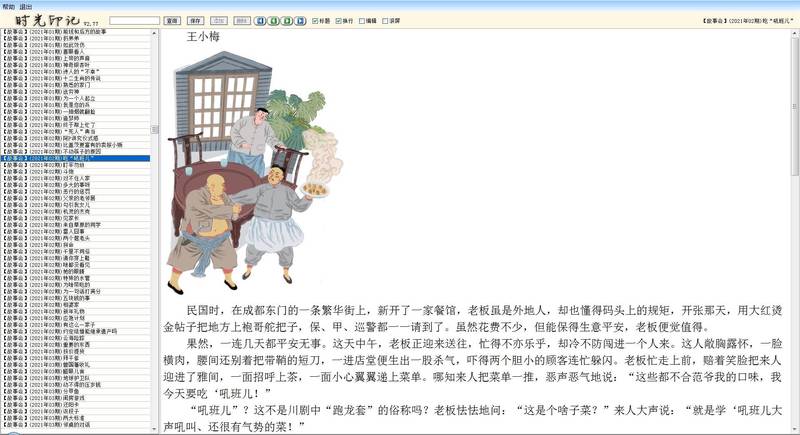Click the 保存 button

[195, 21]
